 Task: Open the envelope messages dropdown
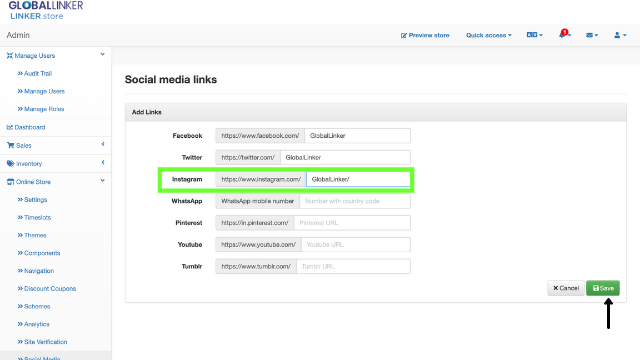tap(592, 36)
